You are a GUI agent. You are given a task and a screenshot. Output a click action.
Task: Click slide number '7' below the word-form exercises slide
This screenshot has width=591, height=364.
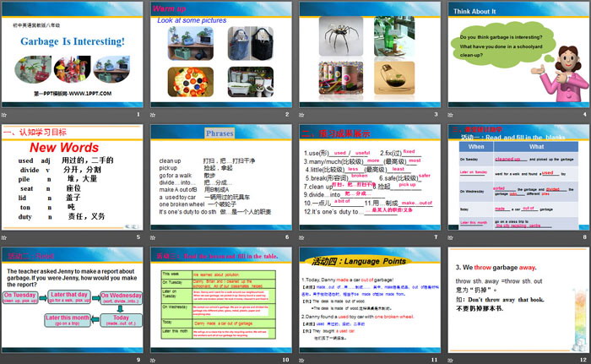436,236
